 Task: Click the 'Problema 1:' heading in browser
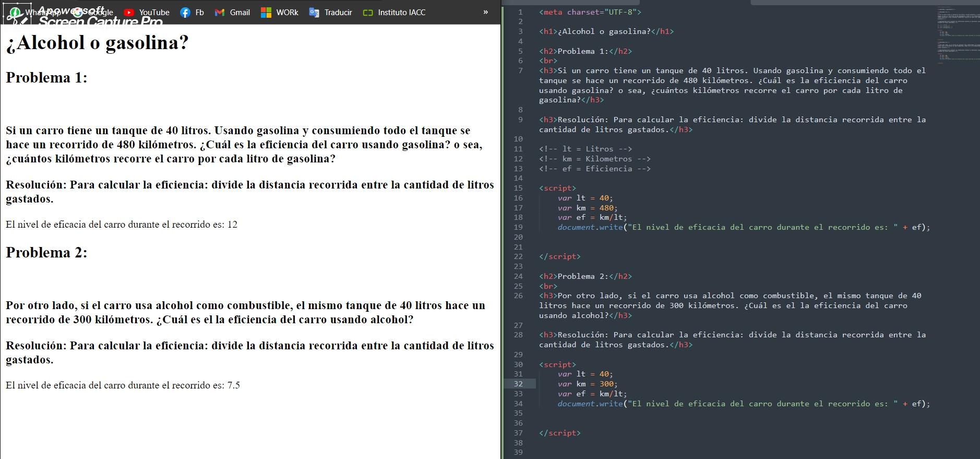click(46, 78)
